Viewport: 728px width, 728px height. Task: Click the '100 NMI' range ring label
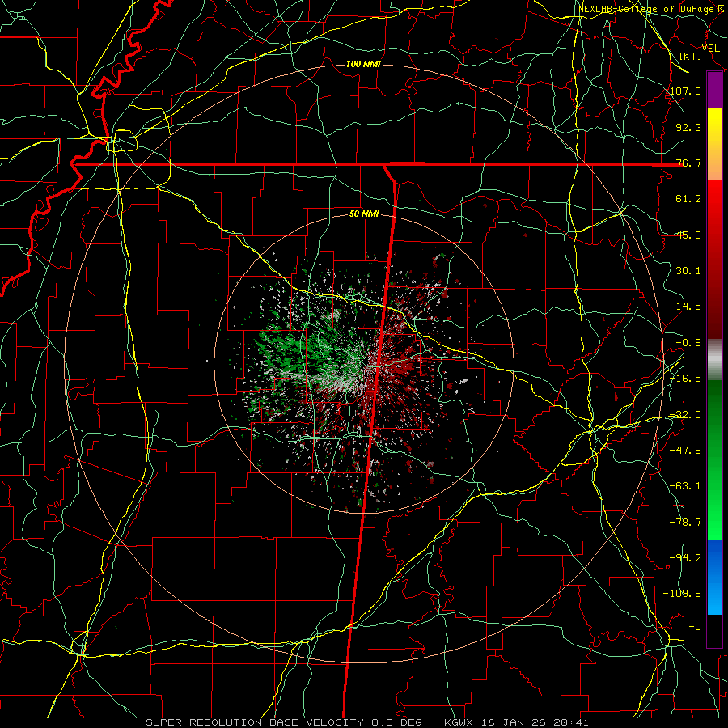(x=363, y=64)
